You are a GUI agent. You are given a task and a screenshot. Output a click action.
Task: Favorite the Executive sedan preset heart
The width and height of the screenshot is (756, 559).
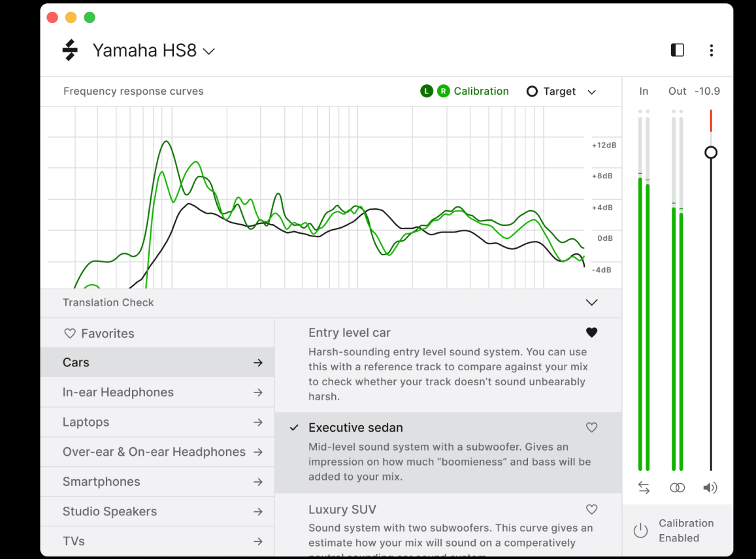click(591, 428)
